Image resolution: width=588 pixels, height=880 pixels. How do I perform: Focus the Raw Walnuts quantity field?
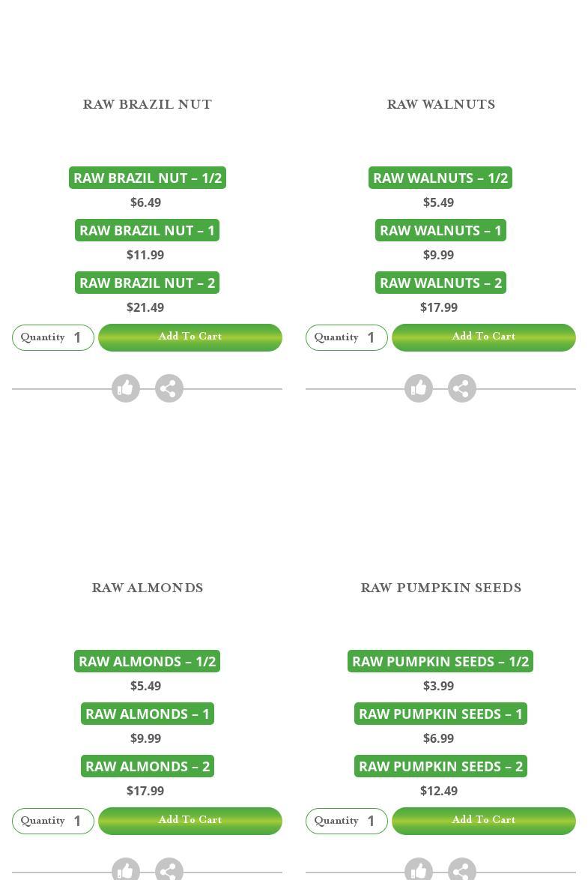(x=372, y=337)
